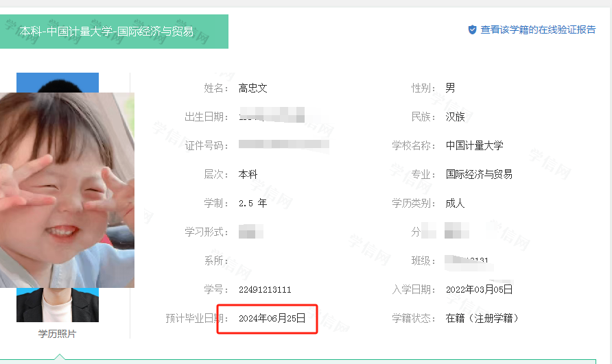Click the blurred 出生日期 value
The height and width of the screenshot is (364, 612).
tap(272, 115)
